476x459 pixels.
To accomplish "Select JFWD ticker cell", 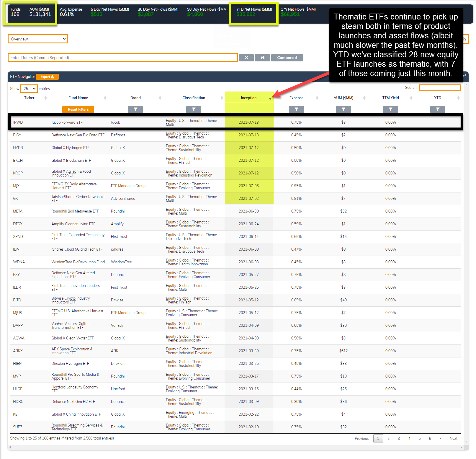I will [18, 122].
